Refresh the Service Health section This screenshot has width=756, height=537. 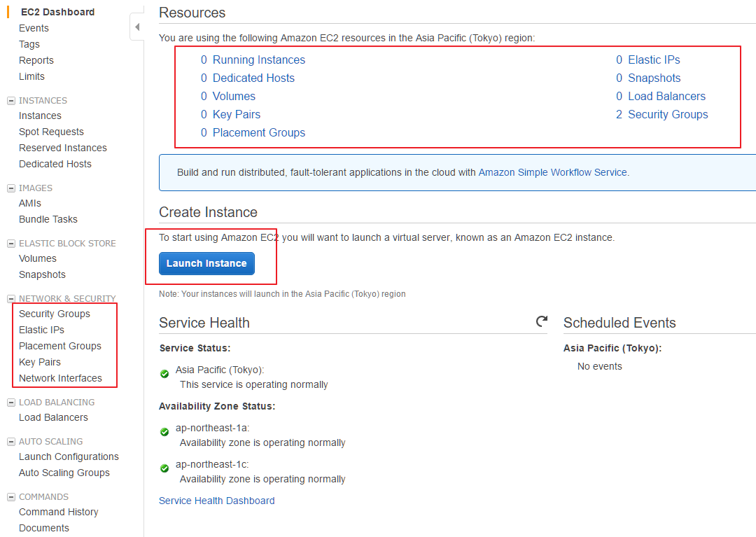click(542, 321)
